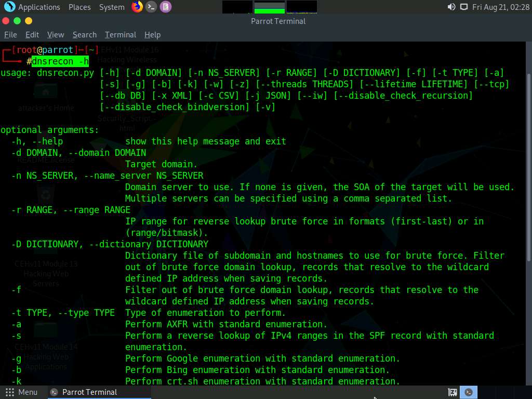Viewport: 532px width, 399px height.
Task: Click 'Perform AXFR with standard enumeration.' line
Action: point(226,324)
